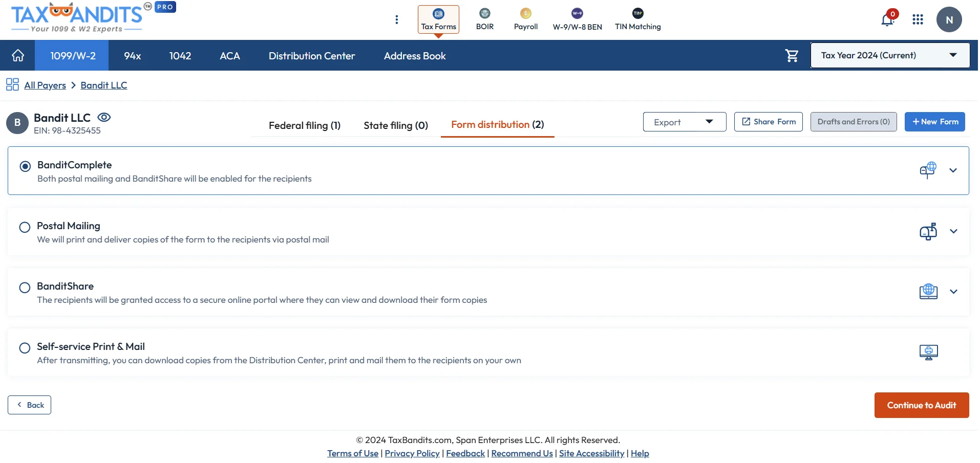Open the Recommend Us link
980x463 pixels.
click(x=522, y=453)
